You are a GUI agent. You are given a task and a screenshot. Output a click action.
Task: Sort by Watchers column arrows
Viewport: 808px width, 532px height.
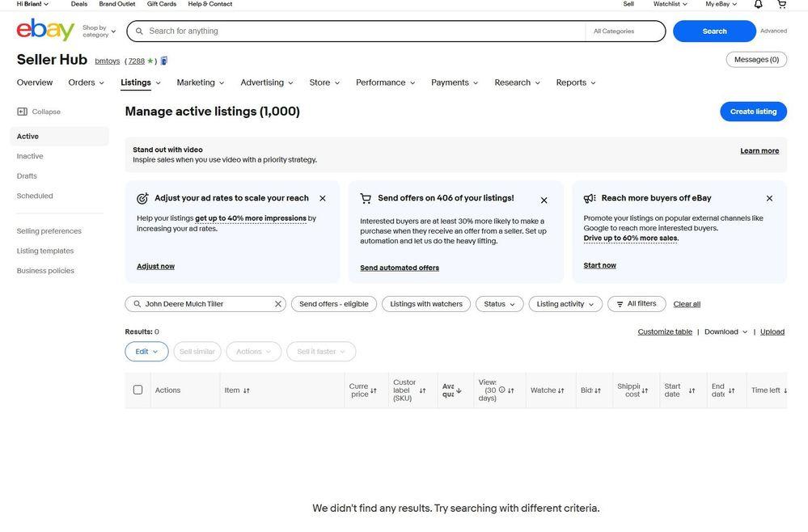(x=561, y=391)
